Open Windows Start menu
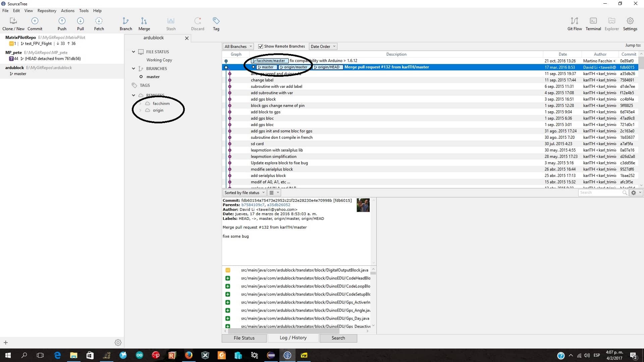644x362 pixels. point(8,355)
